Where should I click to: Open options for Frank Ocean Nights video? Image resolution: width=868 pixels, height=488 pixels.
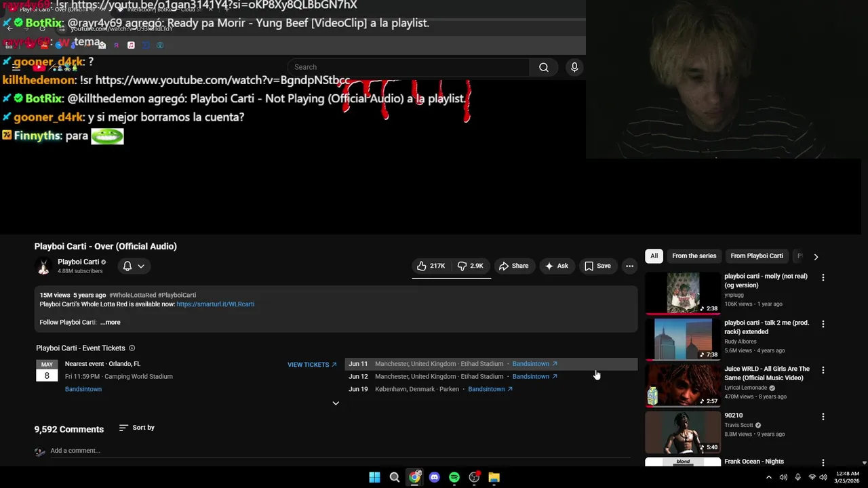coord(823,463)
